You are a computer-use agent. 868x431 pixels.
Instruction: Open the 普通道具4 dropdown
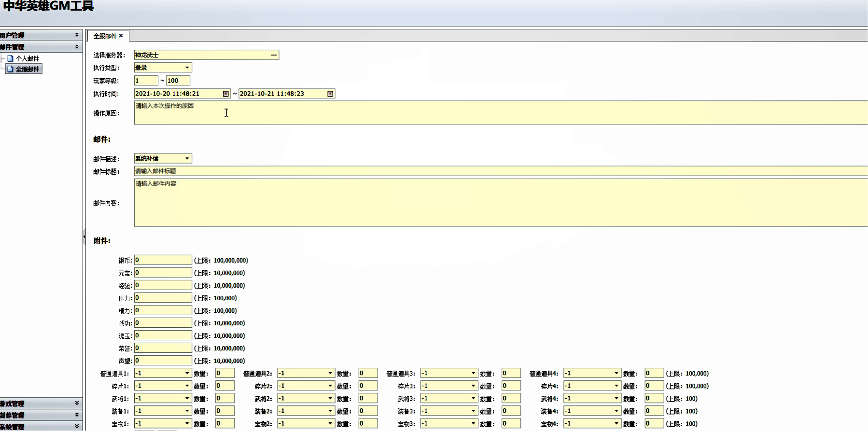(x=616, y=373)
